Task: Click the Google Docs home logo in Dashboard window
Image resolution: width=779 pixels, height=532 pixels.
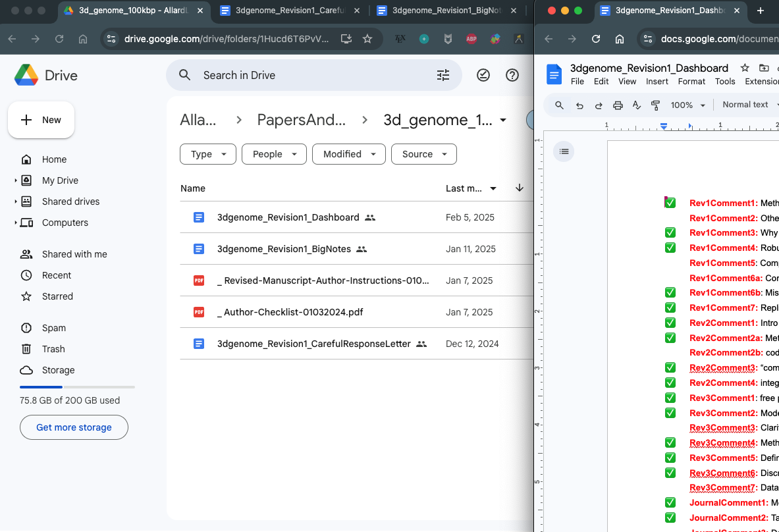Action: coord(554,74)
